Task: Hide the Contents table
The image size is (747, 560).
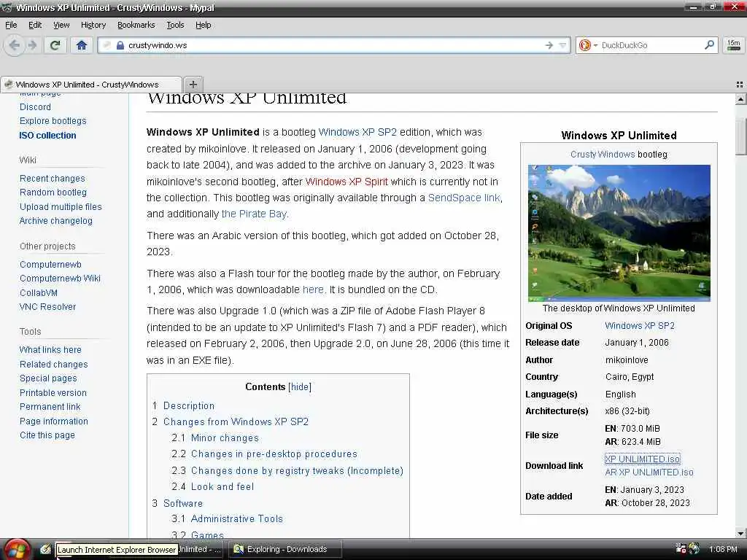Action: click(300, 386)
